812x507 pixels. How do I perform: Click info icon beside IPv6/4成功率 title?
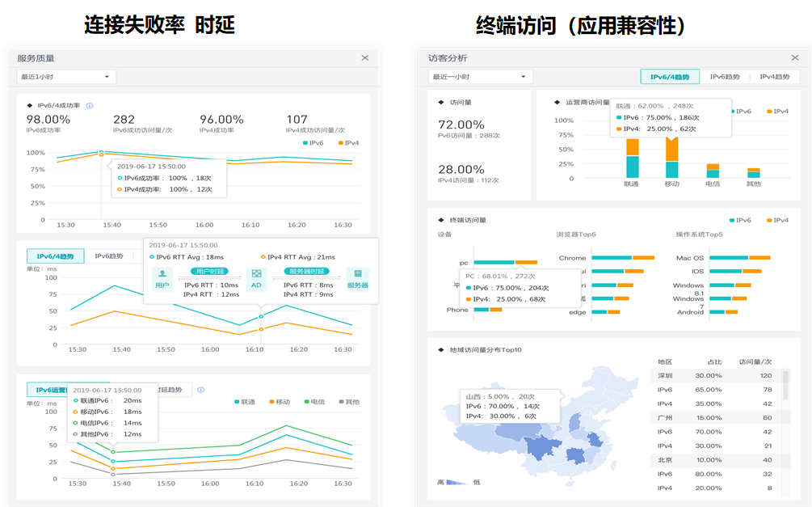[x=90, y=106]
